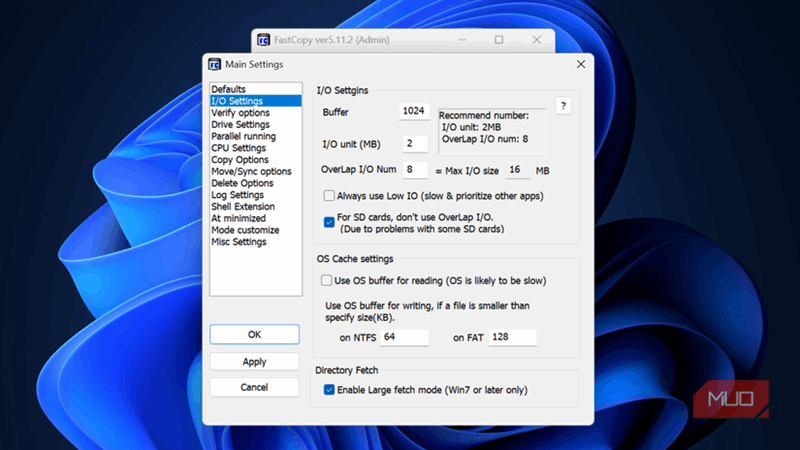Close the FastCopy ver5.11.2 window
Viewport: 800px width, 450px height.
point(536,40)
